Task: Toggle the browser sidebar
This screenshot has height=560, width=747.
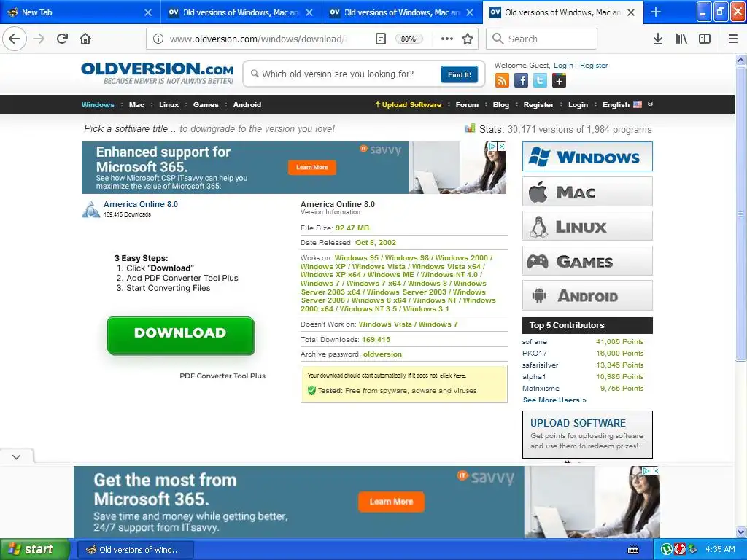Action: pos(705,39)
